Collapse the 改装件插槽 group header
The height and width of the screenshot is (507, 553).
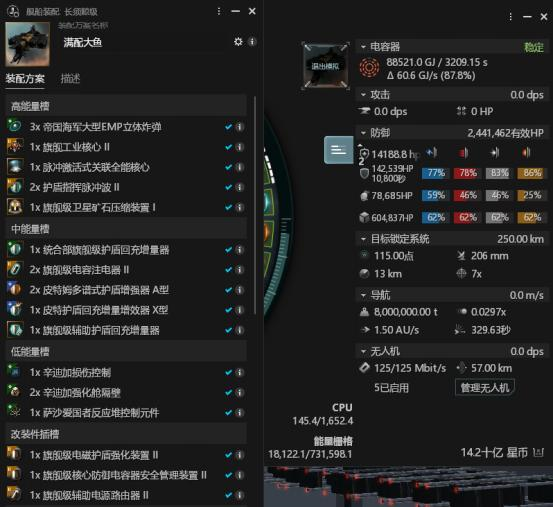126,434
